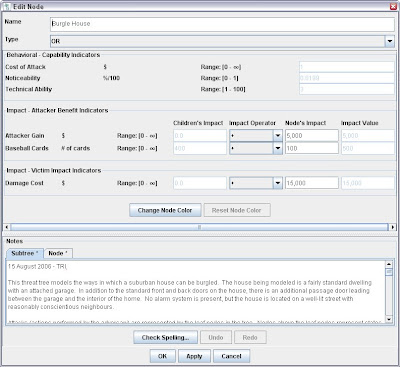400x367 pixels.
Task: Click notes scrollbar up arrow
Action: 389,264
